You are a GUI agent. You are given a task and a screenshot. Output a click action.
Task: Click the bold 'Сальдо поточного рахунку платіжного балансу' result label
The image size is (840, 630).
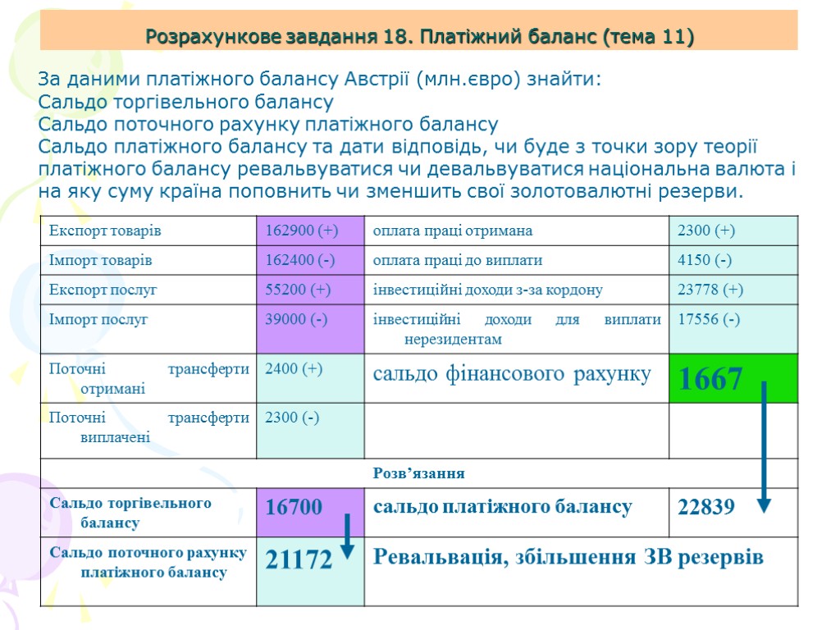(148, 563)
